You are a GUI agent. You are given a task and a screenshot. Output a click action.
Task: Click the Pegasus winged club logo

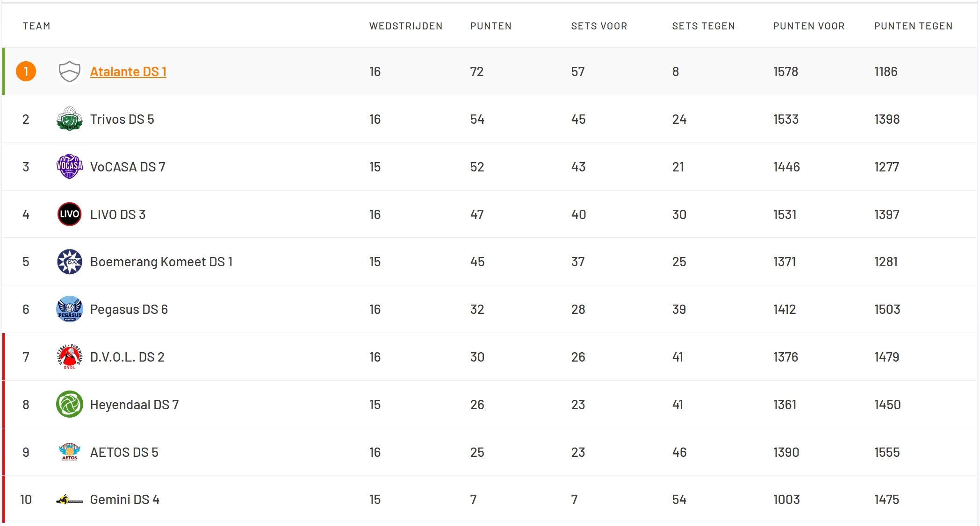[x=69, y=309]
